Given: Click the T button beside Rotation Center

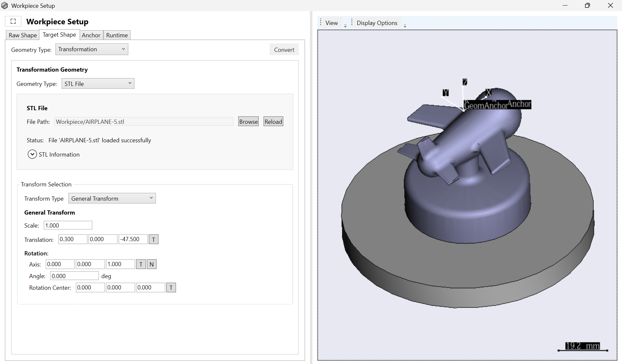Looking at the screenshot, I should [171, 288].
